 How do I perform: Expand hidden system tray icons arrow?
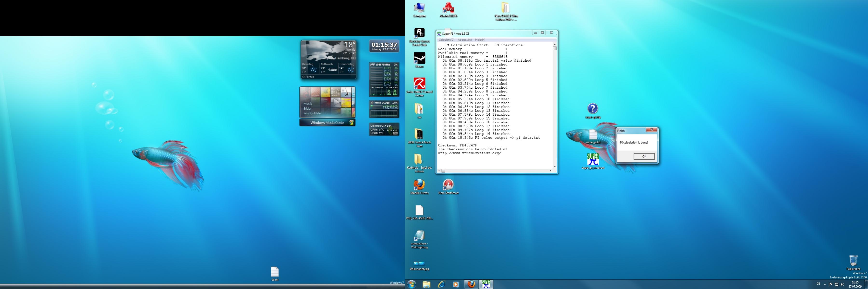pyautogui.click(x=825, y=284)
